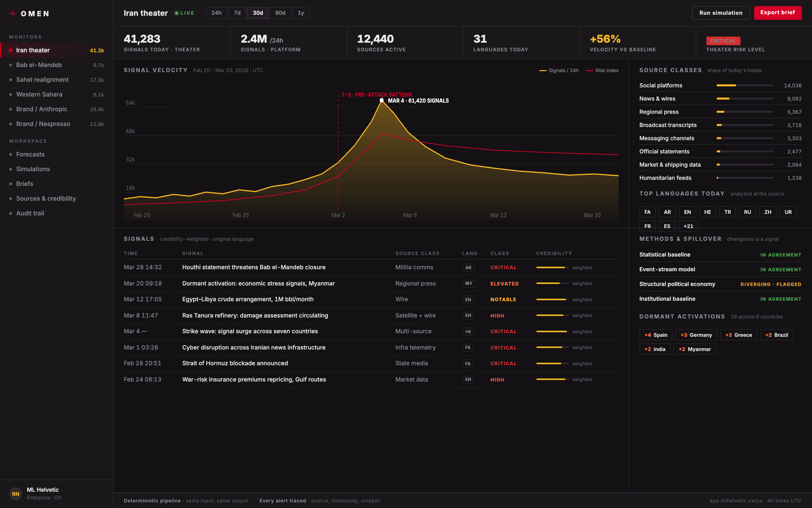Click the OMEN crosshair logo icon

[x=13, y=13]
